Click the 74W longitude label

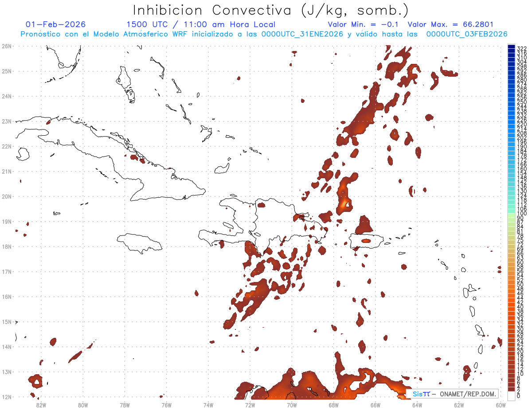click(208, 405)
